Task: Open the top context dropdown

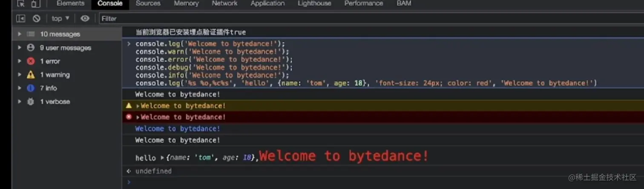Action: (60, 18)
